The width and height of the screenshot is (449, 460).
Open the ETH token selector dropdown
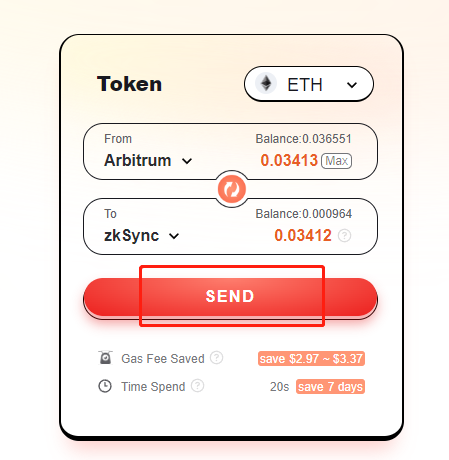point(309,84)
